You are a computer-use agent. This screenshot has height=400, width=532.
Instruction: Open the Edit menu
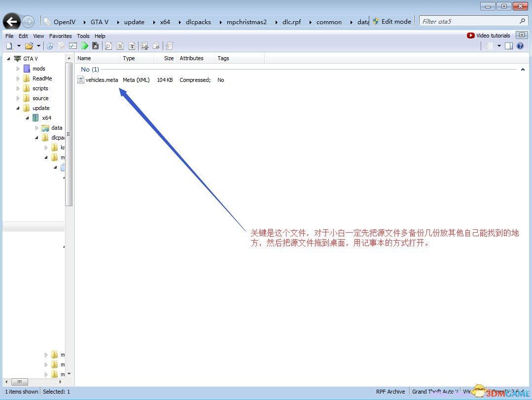pos(23,36)
